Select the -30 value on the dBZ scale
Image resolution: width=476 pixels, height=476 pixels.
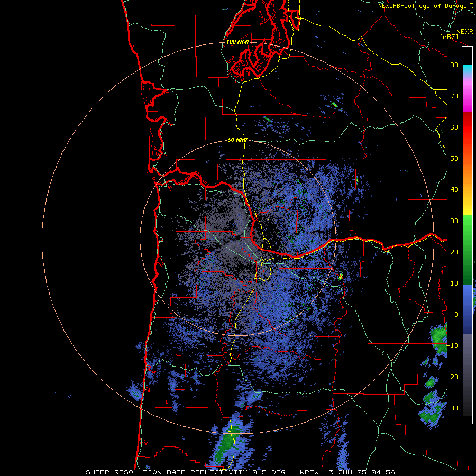point(452,408)
